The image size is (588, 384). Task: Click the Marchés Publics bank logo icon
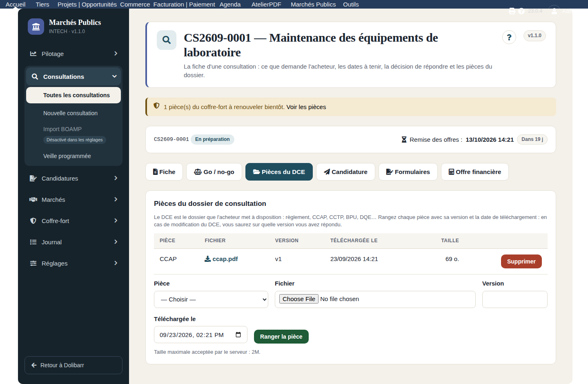coord(36,27)
